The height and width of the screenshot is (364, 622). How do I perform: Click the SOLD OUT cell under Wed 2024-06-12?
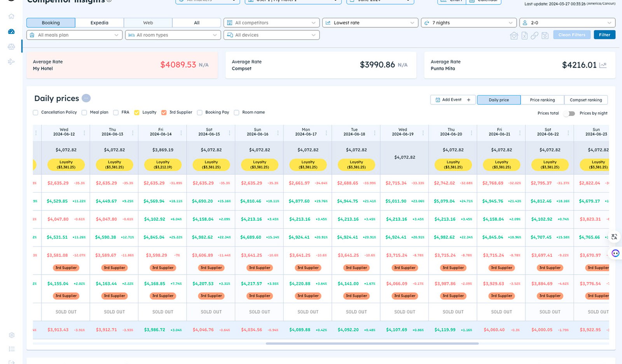(66, 312)
